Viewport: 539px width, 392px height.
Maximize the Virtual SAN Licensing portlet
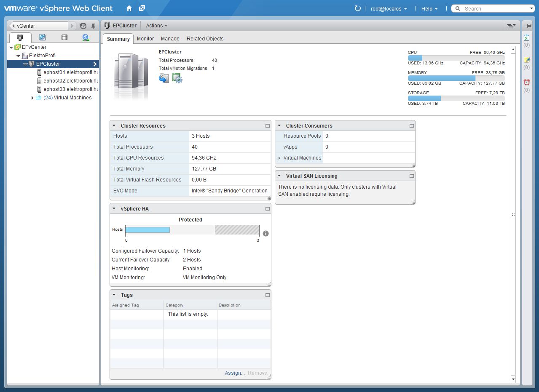[x=411, y=176]
